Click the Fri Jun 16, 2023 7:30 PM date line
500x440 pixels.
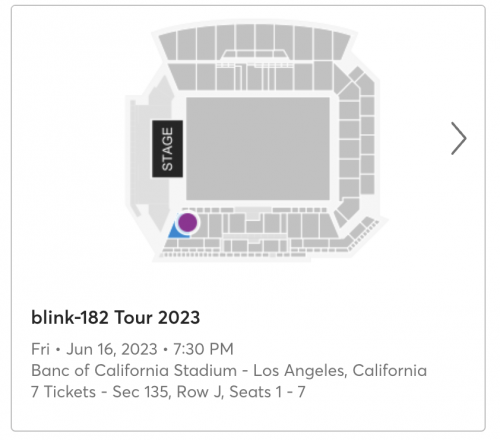click(x=132, y=349)
